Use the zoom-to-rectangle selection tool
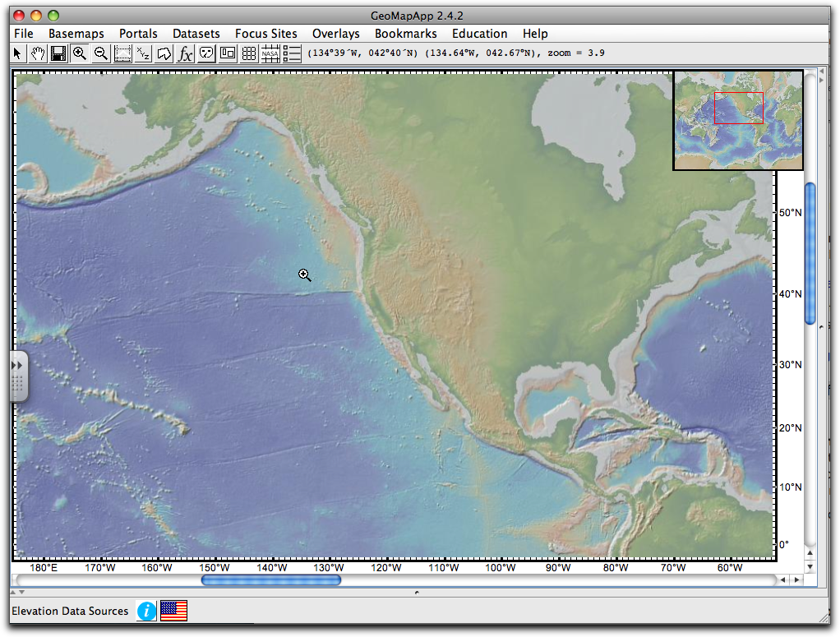The height and width of the screenshot is (637, 840). (122, 53)
